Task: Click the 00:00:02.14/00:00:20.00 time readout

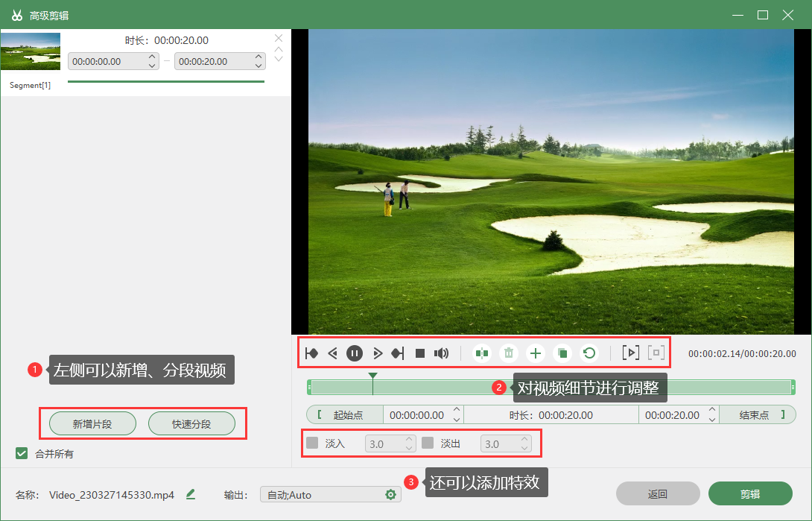Action: [742, 354]
